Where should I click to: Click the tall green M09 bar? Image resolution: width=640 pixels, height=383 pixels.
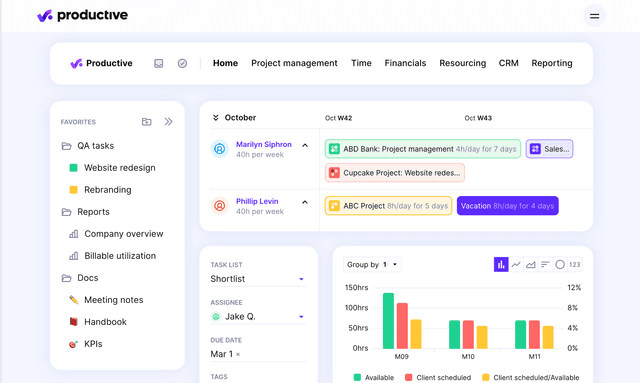[x=389, y=321]
